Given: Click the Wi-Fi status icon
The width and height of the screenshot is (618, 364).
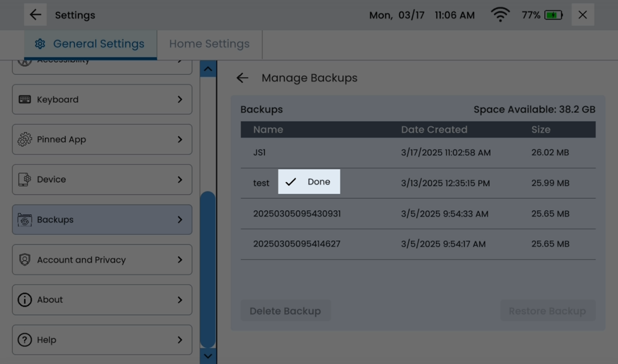Looking at the screenshot, I should [500, 15].
